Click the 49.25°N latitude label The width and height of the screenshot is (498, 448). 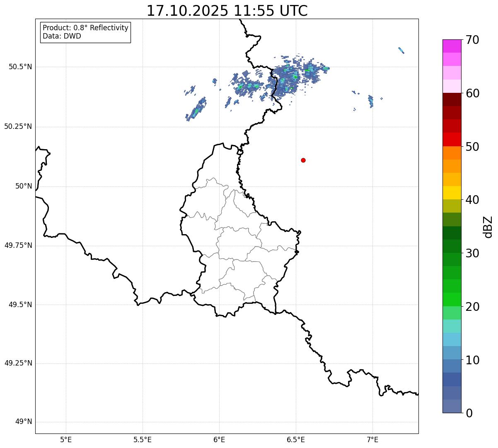tap(18, 363)
